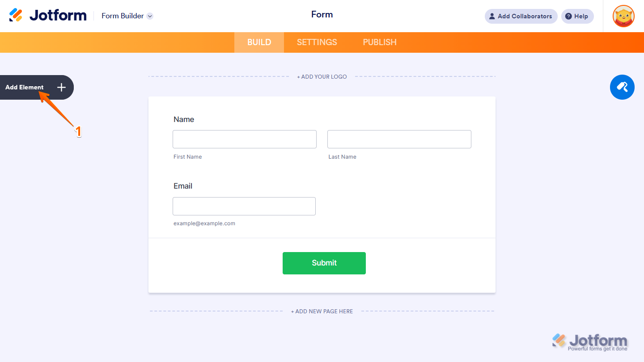644x362 pixels.
Task: Open the PUBLISH tab
Action: click(x=379, y=42)
